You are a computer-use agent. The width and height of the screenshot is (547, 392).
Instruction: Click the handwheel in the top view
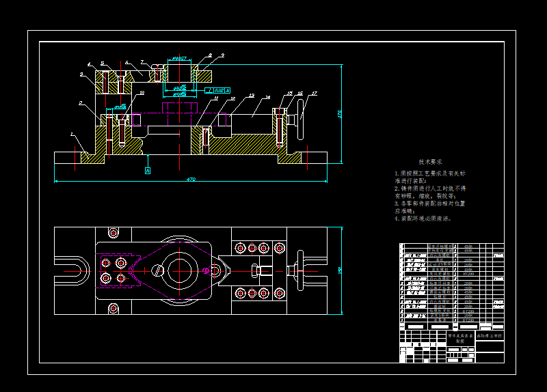coord(300,270)
